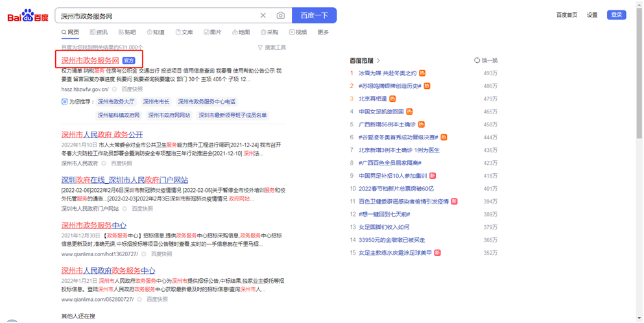Open hot topic 北京新增3例本土确诊
The height and width of the screenshot is (323, 644).
tap(400, 150)
